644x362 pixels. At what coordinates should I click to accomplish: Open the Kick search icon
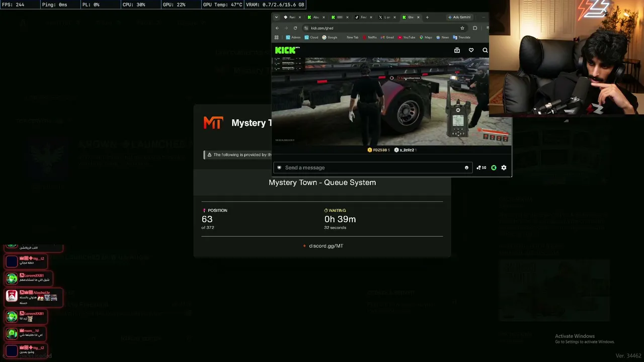[485, 50]
